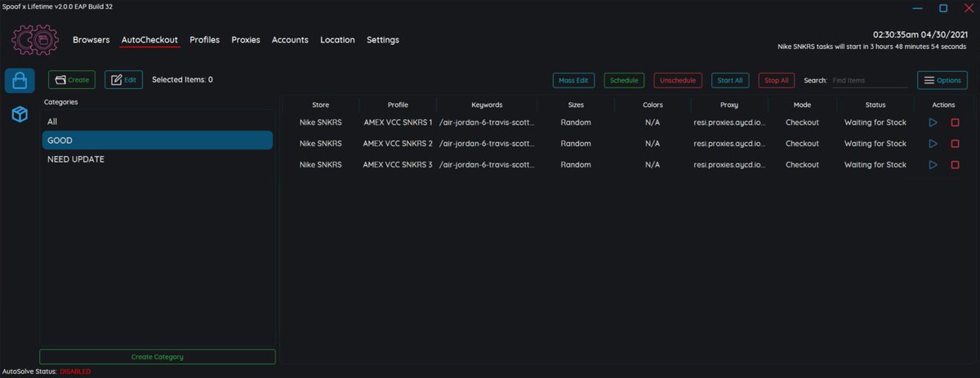The width and height of the screenshot is (980, 378).
Task: Open the cube icon sidebar tab
Action: click(20, 115)
